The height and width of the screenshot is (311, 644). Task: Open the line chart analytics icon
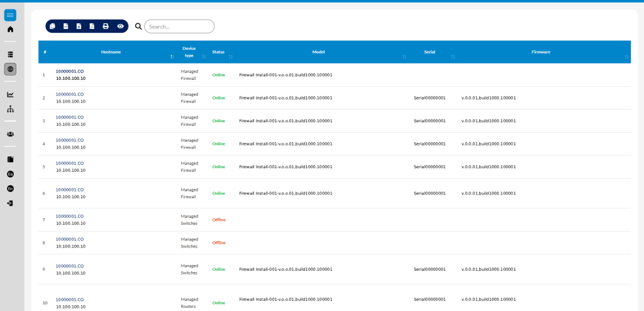[x=10, y=94]
